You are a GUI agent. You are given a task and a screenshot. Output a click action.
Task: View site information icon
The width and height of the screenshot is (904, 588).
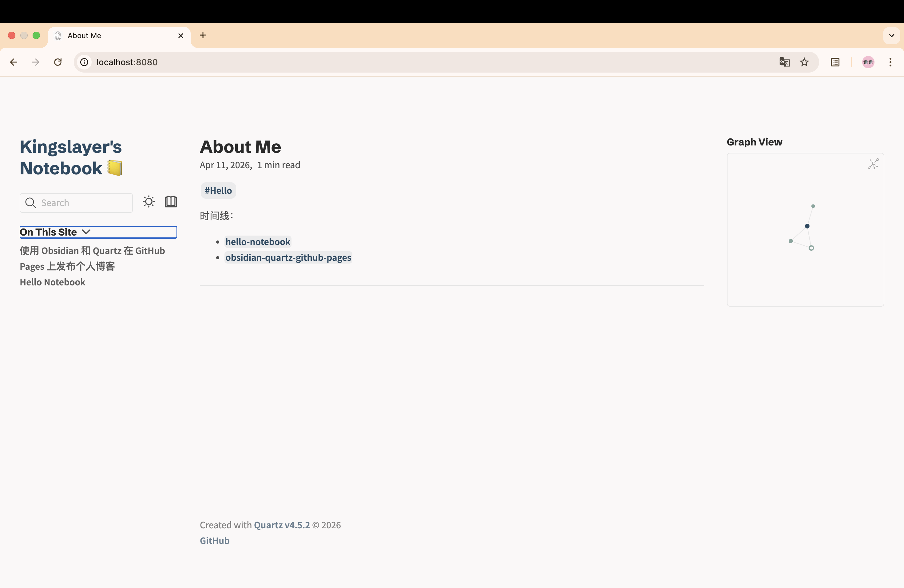[x=84, y=62]
